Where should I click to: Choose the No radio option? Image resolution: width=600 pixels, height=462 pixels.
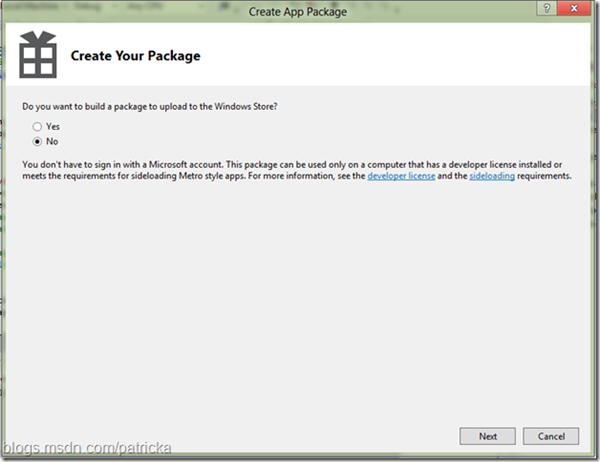click(x=38, y=141)
